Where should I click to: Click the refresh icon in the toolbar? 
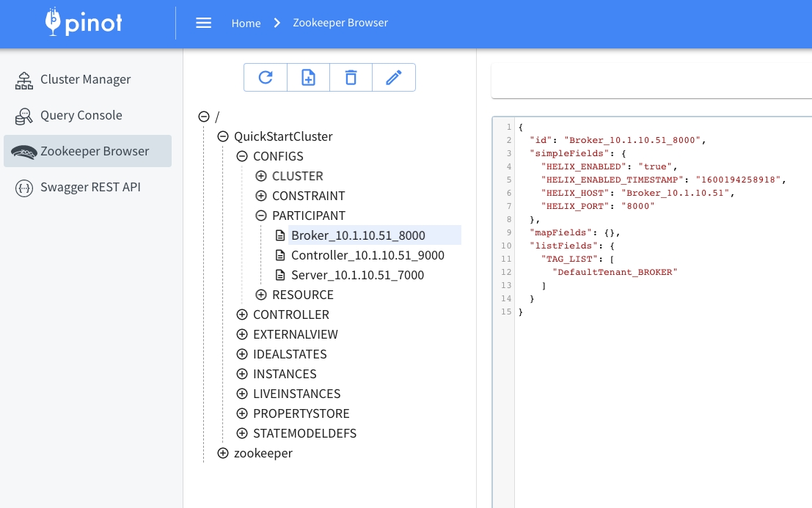point(265,78)
